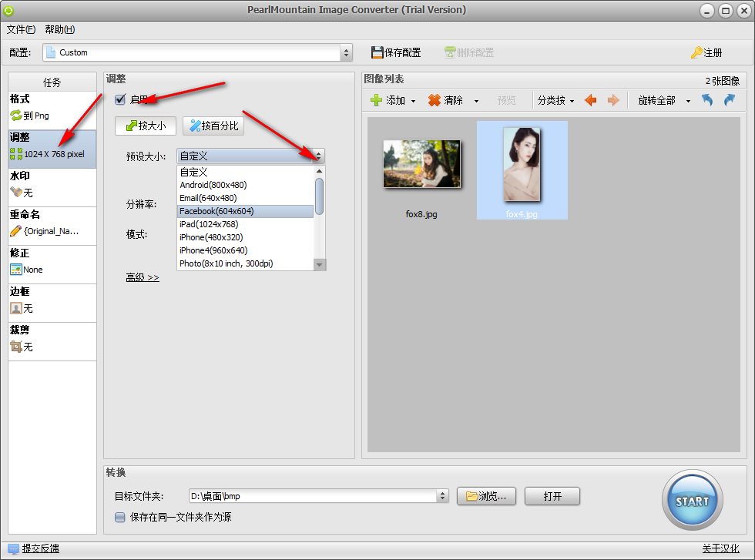Click the preset list scrollbar thumb
Screen dimensions: 755x560
point(319,196)
